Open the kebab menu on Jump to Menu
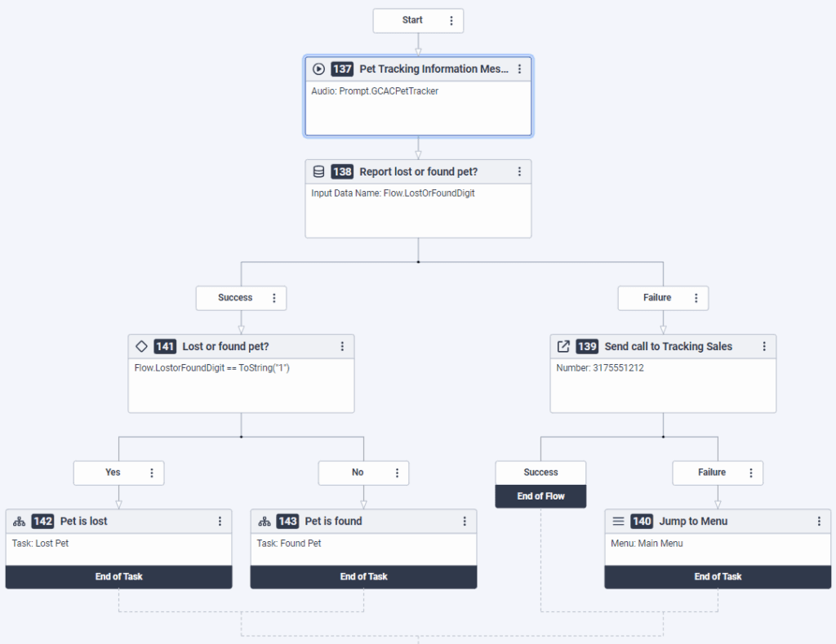This screenshot has height=644, width=836. 819,521
